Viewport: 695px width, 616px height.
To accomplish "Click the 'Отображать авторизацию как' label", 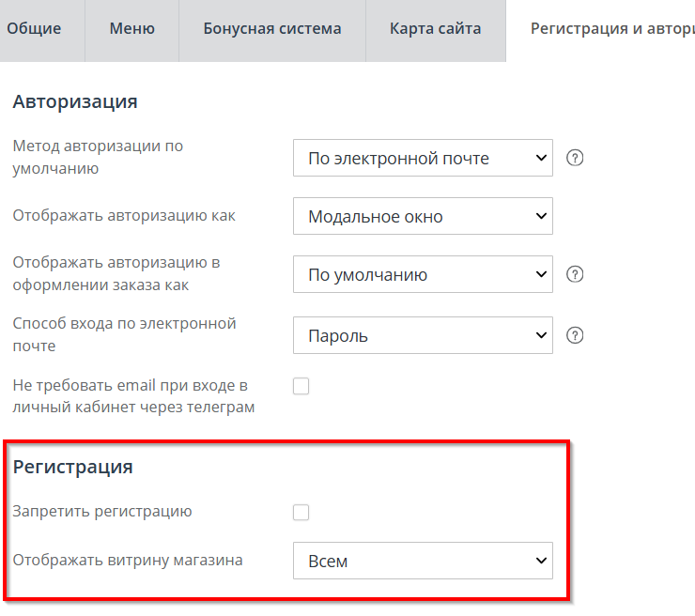I will 124,216.
